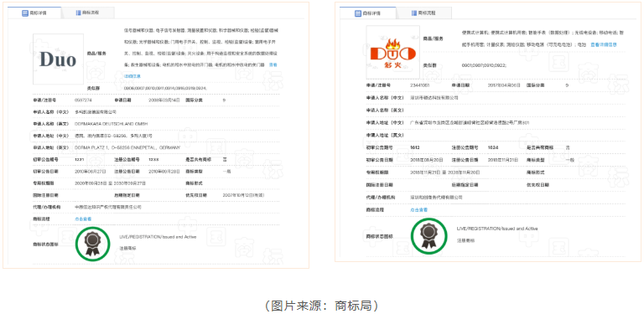Image resolution: width=644 pixels, height=319 pixels.
Task: Select application date 2017年04月06日
Action: (x=504, y=85)
